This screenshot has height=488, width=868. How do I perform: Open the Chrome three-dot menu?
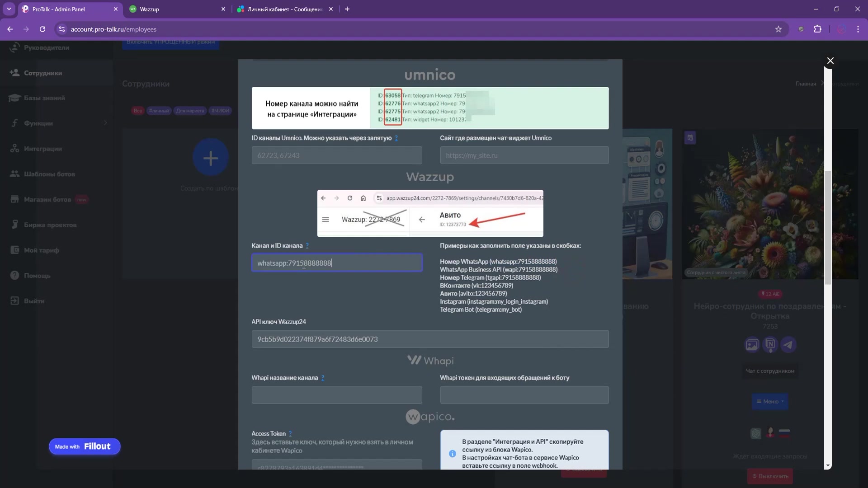tap(858, 29)
